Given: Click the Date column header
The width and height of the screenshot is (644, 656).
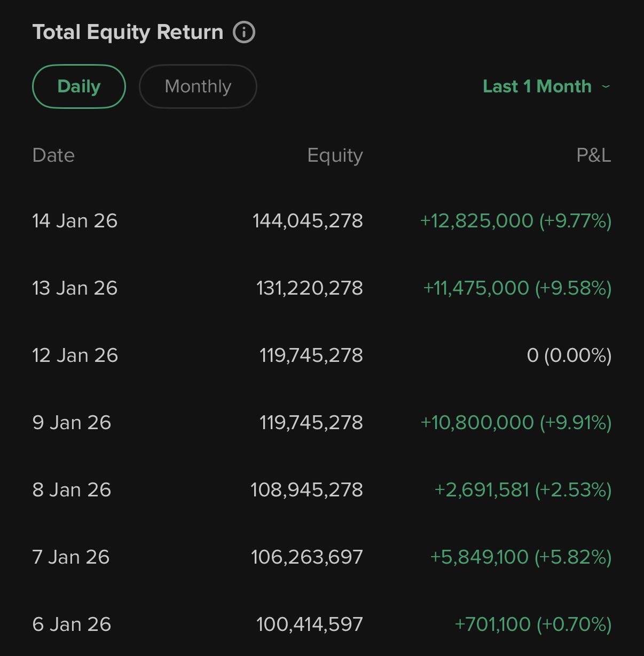Looking at the screenshot, I should pyautogui.click(x=53, y=155).
